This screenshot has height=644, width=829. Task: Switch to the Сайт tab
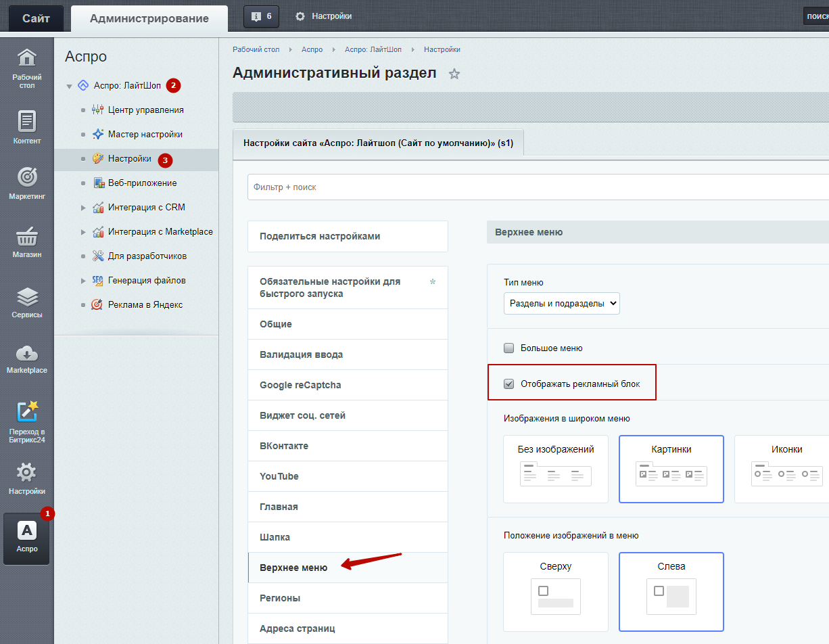(36, 18)
